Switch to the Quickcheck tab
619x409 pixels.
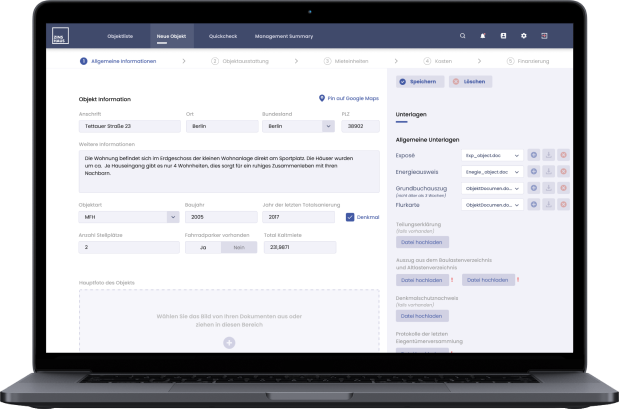coord(223,36)
